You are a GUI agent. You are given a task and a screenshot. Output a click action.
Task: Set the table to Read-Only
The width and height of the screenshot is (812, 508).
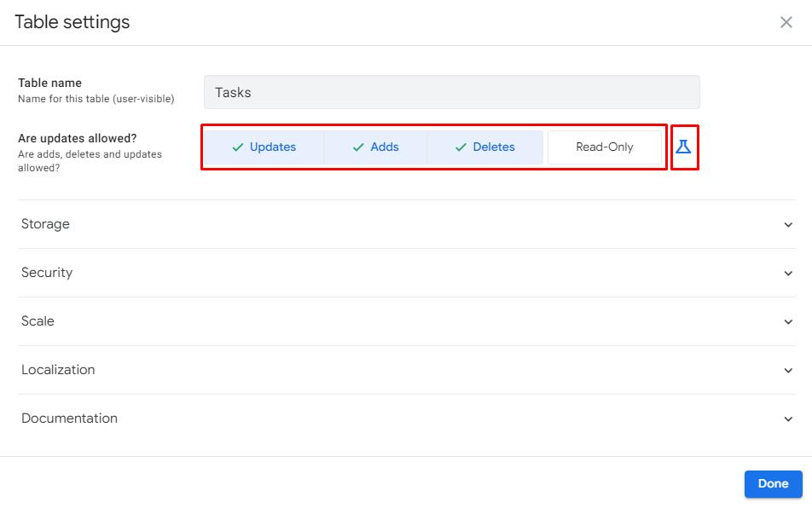click(605, 147)
